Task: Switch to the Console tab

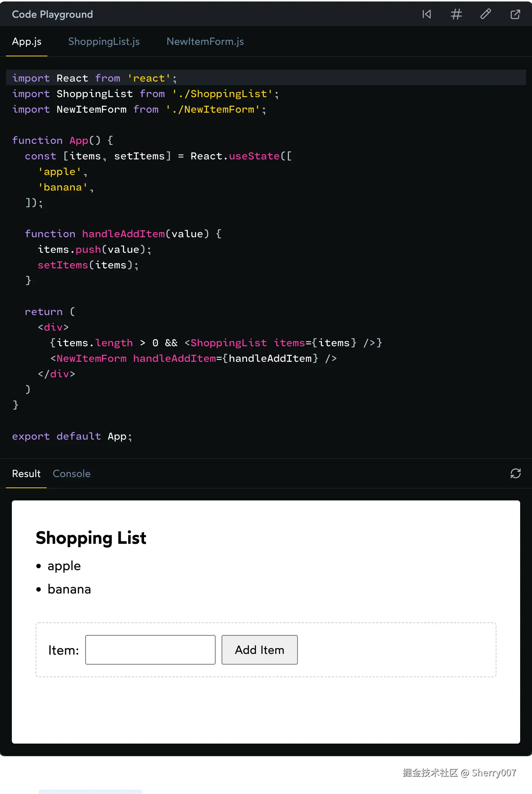Action: pyautogui.click(x=72, y=474)
